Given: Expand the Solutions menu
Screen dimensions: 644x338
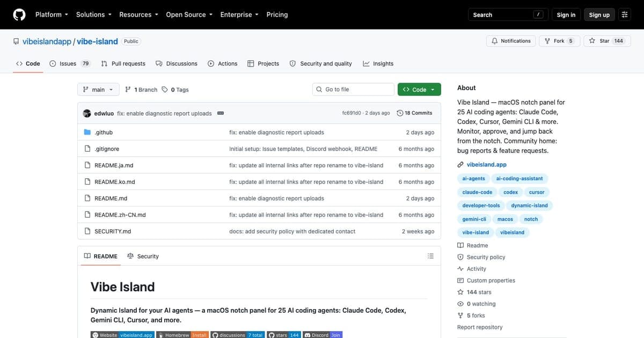Looking at the screenshot, I should (93, 14).
